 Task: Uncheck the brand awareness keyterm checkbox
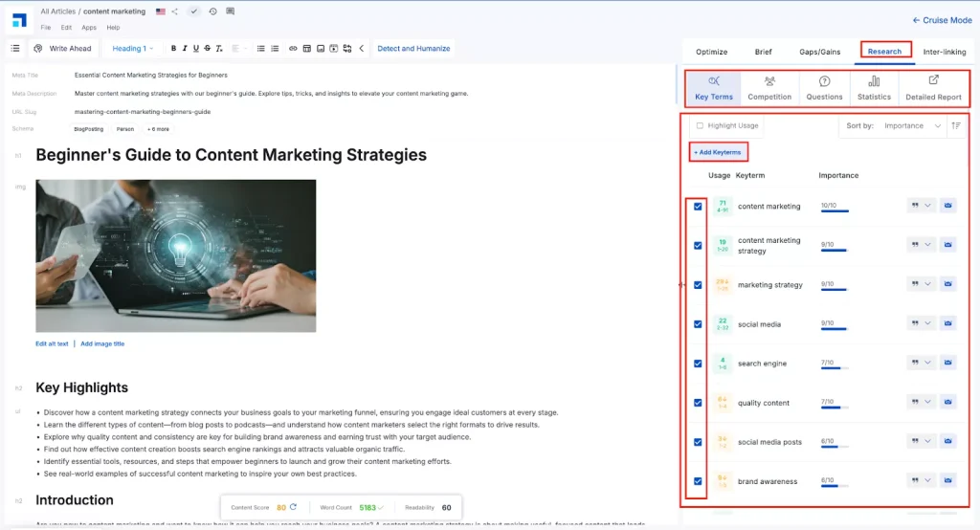click(x=698, y=481)
